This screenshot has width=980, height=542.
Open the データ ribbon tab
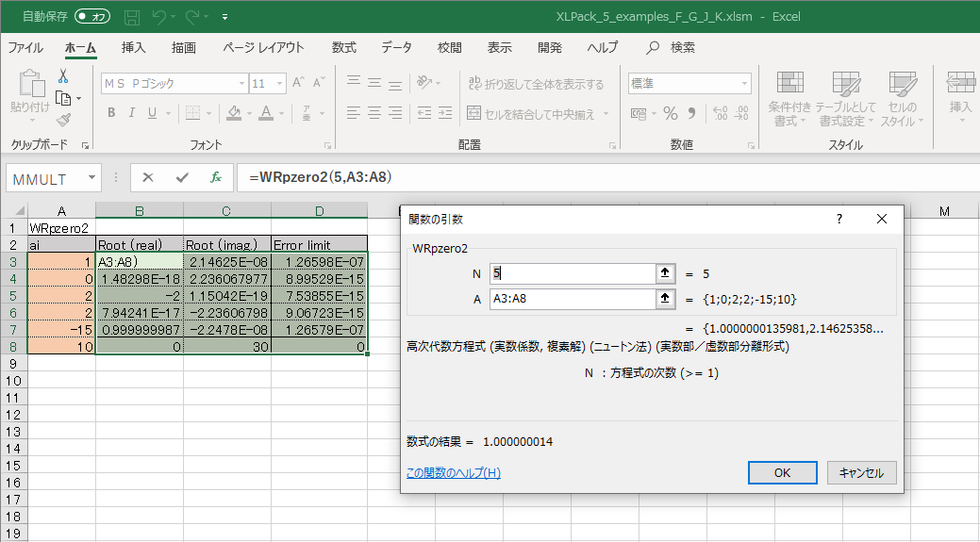397,47
